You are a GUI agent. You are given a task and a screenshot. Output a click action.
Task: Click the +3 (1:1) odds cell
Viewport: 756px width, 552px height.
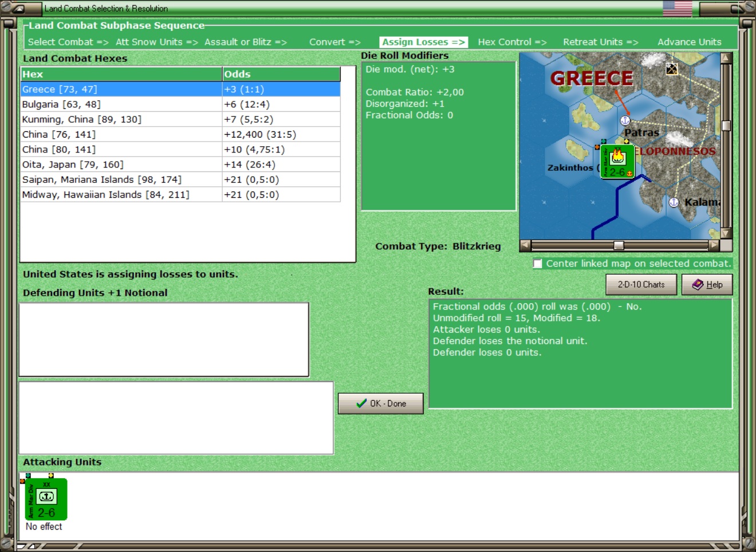pos(281,89)
